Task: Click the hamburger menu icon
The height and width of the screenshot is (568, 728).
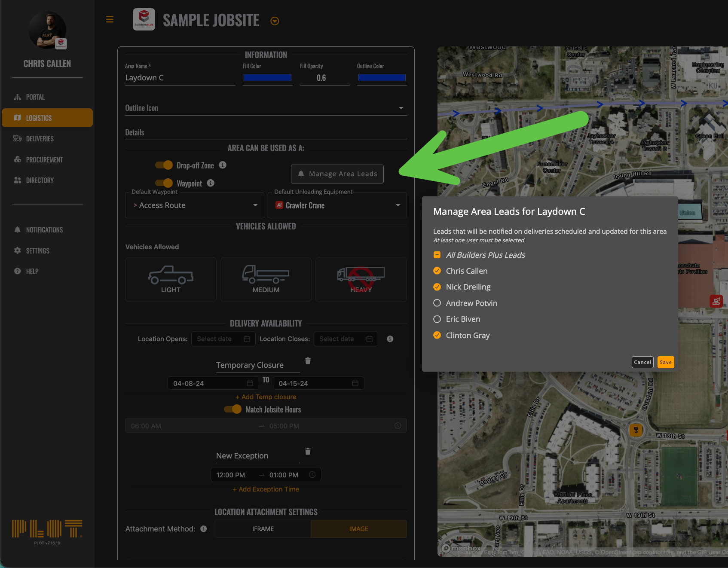Action: tap(110, 19)
